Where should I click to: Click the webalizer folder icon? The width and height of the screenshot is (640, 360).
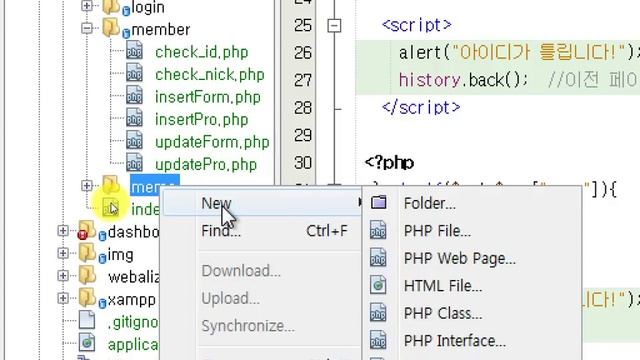(87, 275)
